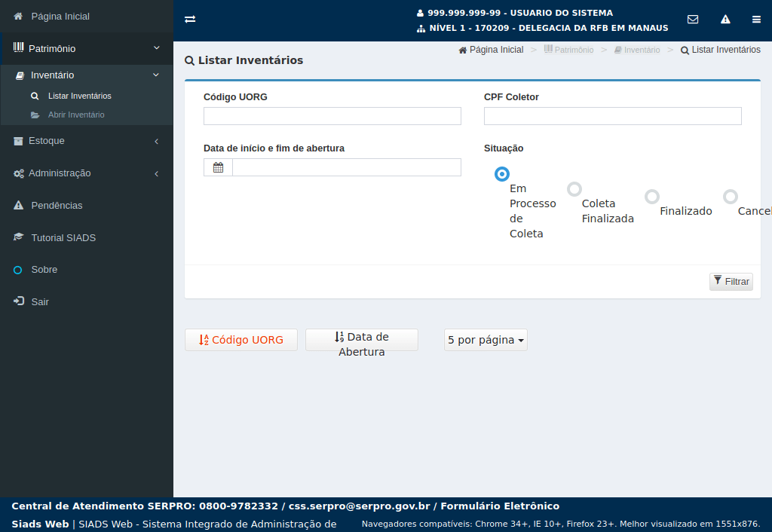The image size is (772, 532).
Task: Open the Sobre menu item
Action: [x=44, y=270]
